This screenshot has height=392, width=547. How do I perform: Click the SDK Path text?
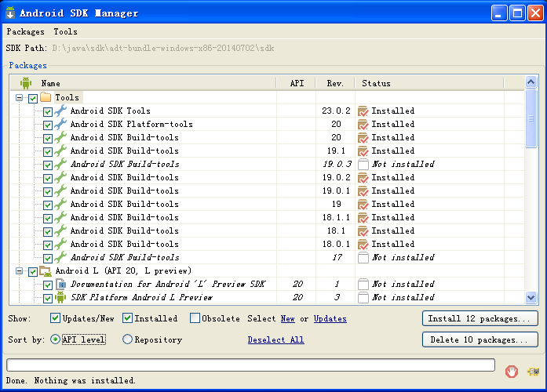pos(163,48)
